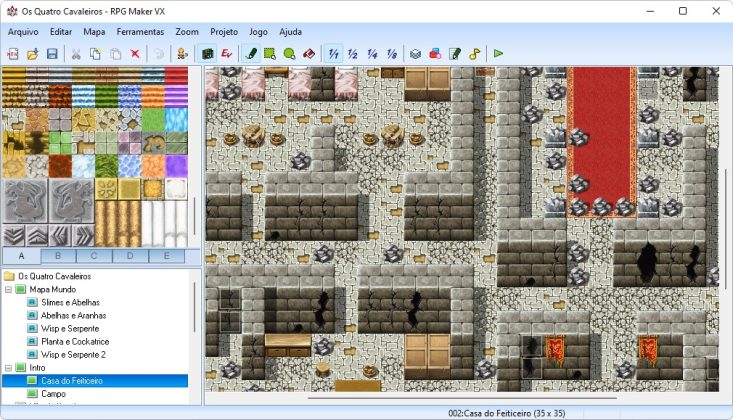Viewport: 733px width, 420px height.
Task: Open the Resource Manager icon
Action: (x=415, y=54)
